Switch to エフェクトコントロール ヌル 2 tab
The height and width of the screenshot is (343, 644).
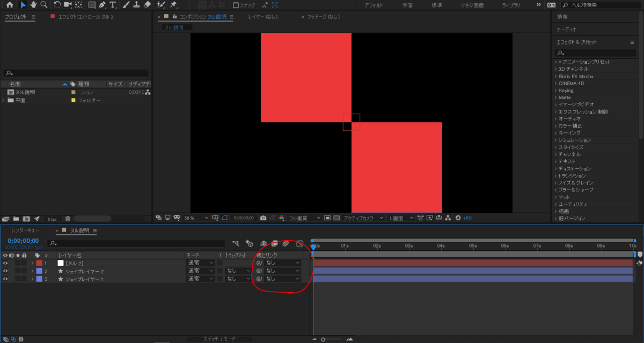point(85,17)
